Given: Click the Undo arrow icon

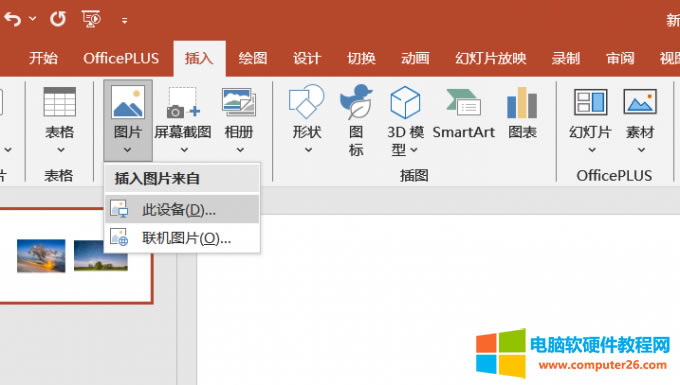Looking at the screenshot, I should pos(13,20).
